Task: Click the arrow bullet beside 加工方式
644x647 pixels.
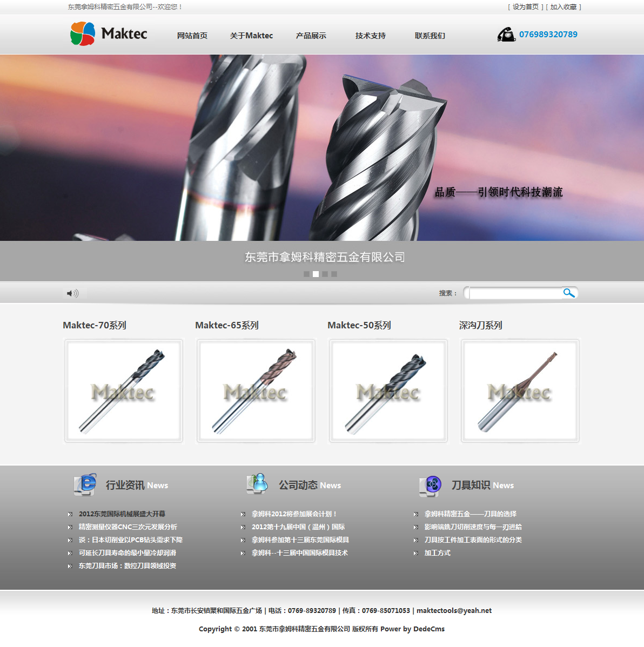Action: coord(415,553)
